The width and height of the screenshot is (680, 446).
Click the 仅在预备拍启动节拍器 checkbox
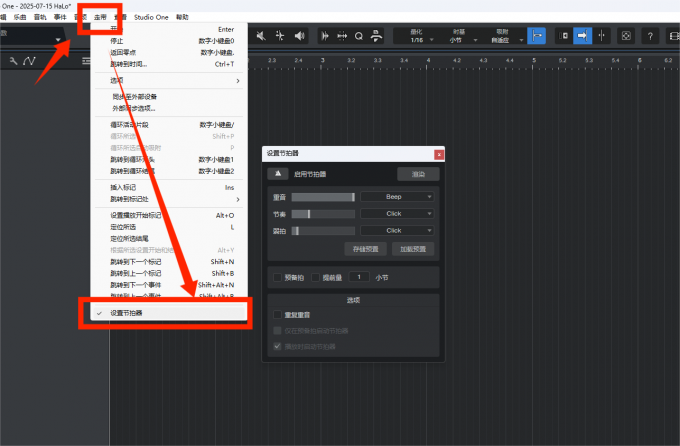point(278,331)
